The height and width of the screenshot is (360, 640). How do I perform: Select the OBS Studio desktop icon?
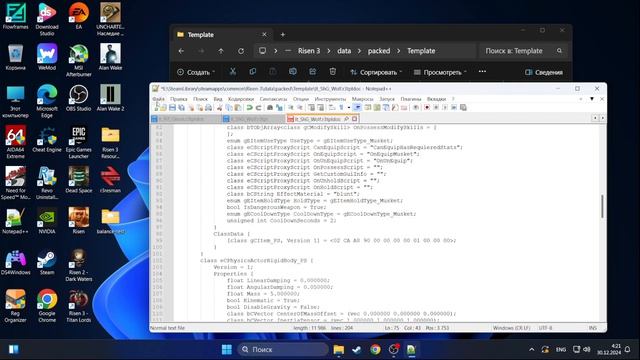coord(78,98)
